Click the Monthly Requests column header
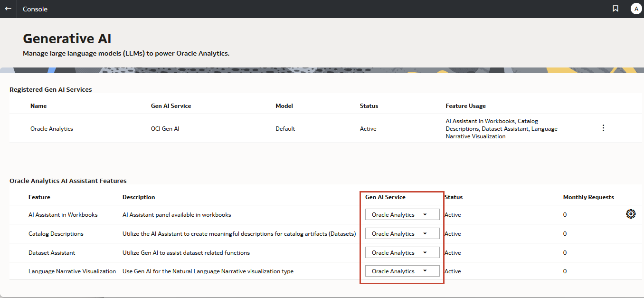This screenshot has width=644, height=298. click(x=588, y=197)
